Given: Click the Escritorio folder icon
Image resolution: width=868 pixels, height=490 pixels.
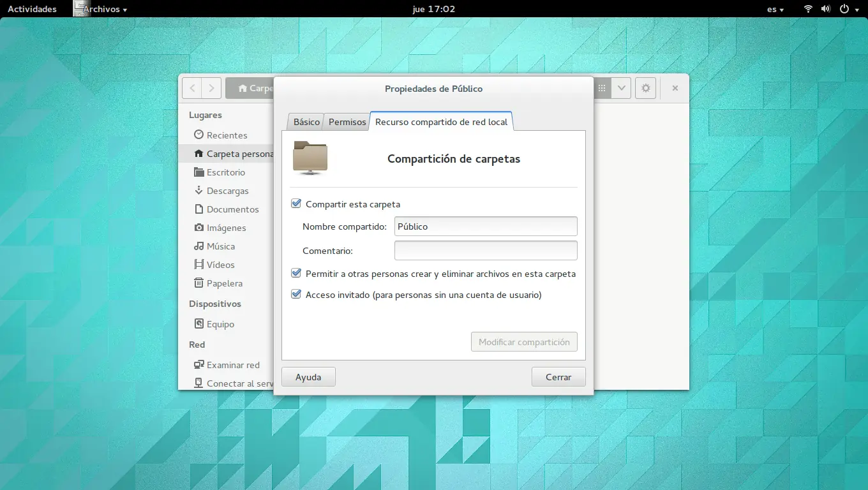Looking at the screenshot, I should pos(198,172).
